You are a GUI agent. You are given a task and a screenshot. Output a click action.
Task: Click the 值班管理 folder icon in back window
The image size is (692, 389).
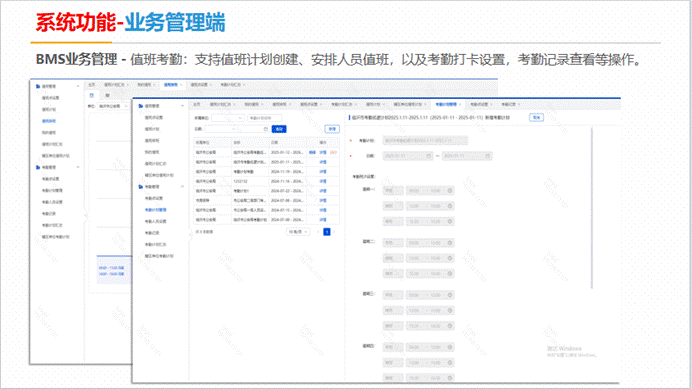point(38,87)
